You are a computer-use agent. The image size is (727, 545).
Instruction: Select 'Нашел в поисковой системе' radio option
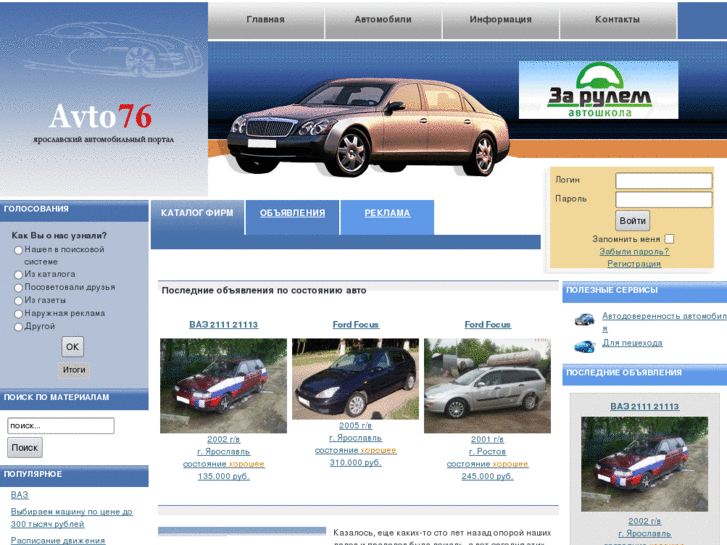click(x=18, y=250)
